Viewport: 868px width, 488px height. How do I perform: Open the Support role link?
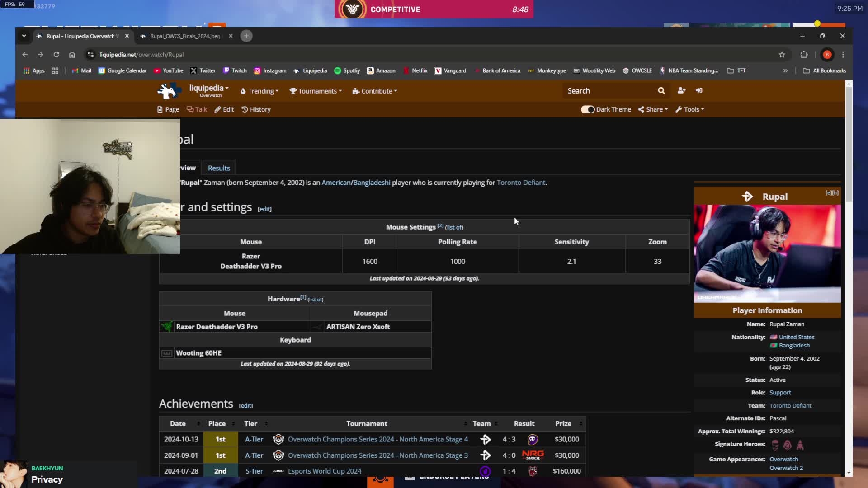pyautogui.click(x=780, y=393)
